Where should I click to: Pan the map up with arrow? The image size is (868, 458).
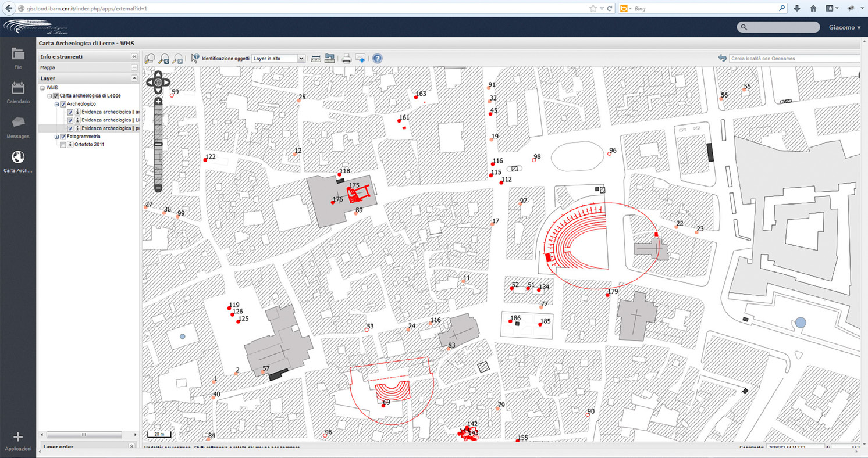(158, 75)
